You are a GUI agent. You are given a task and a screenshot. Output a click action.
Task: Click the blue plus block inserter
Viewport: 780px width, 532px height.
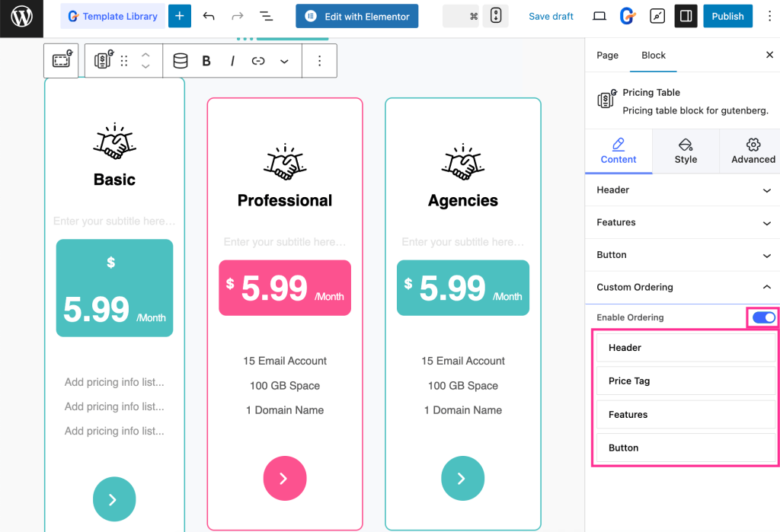pos(180,17)
